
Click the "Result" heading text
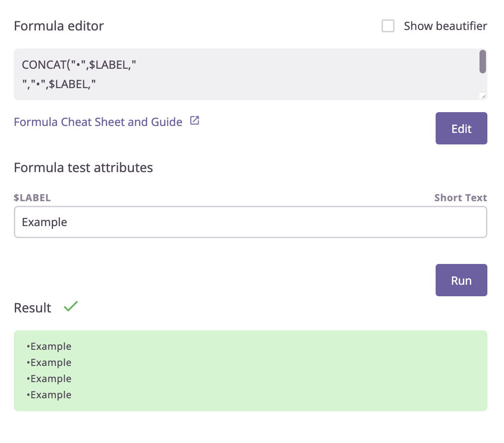point(33,308)
